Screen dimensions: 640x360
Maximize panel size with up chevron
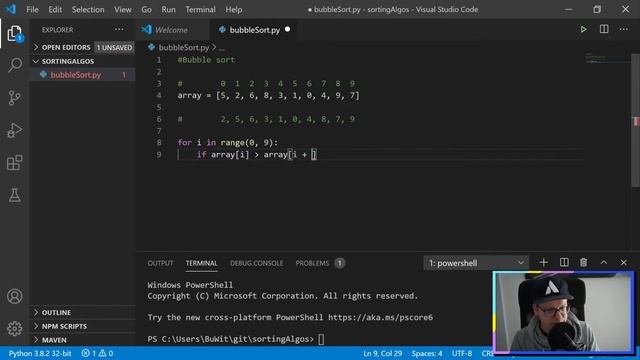pyautogui.click(x=604, y=262)
